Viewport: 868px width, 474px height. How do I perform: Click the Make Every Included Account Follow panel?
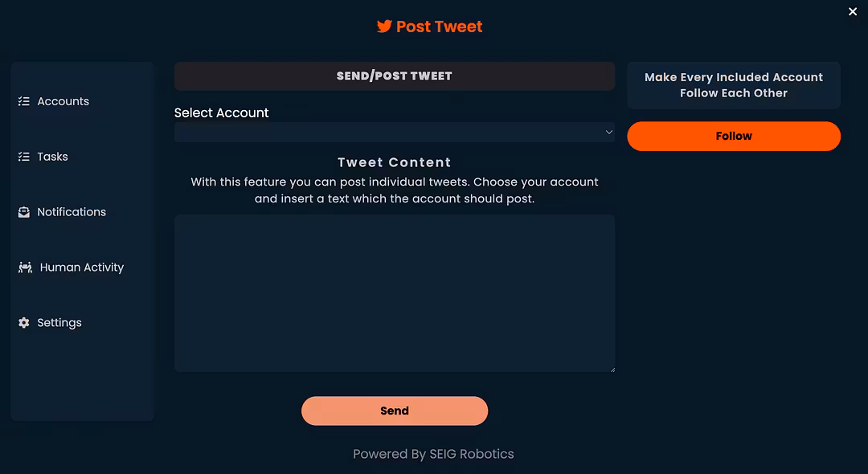point(734,85)
